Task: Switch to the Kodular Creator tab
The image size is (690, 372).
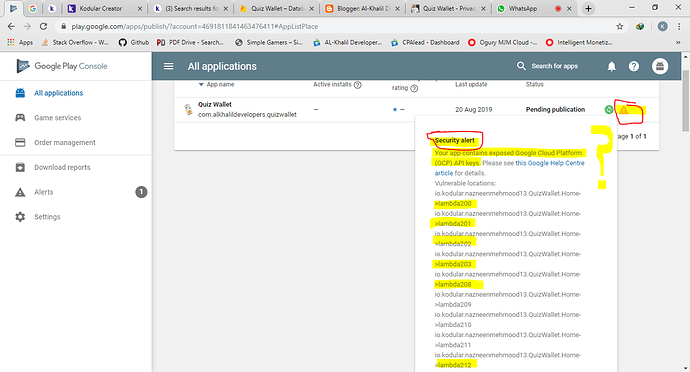Action: (x=105, y=8)
